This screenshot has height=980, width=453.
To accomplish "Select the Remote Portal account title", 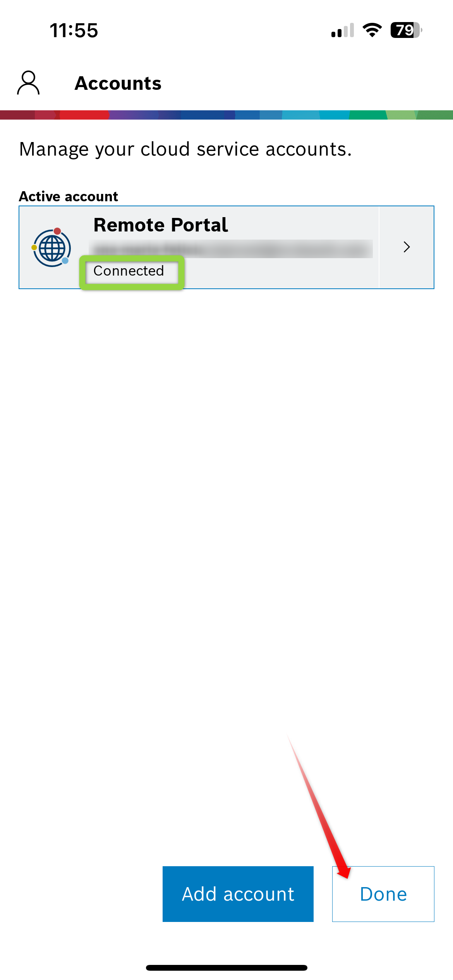I will 161,225.
